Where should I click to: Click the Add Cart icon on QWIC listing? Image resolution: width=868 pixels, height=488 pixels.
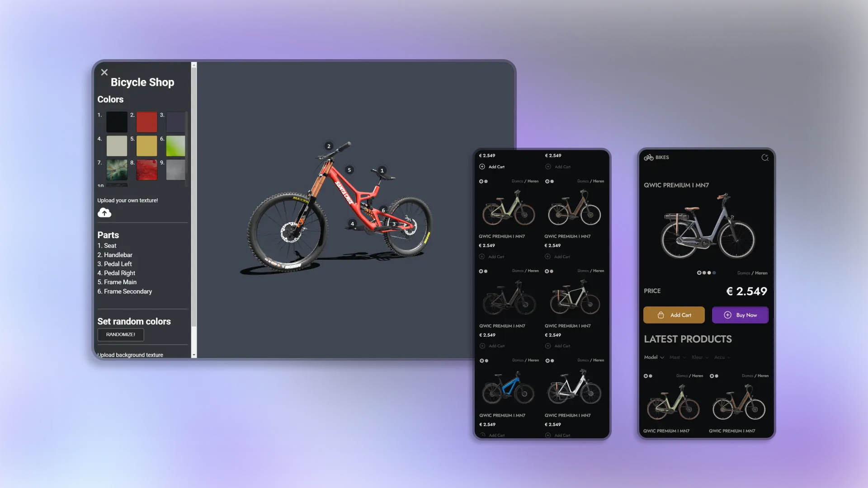[x=481, y=166]
